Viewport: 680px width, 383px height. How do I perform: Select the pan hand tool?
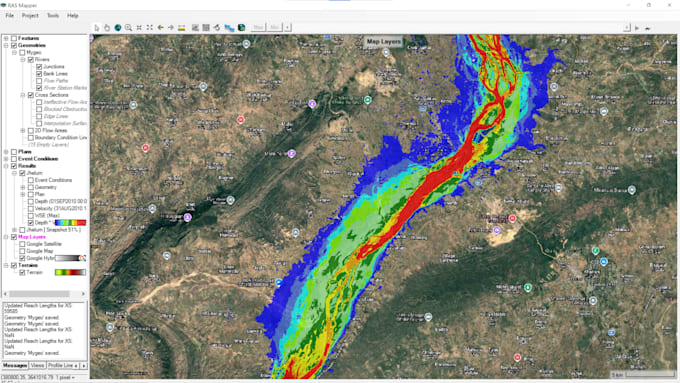pos(107,28)
